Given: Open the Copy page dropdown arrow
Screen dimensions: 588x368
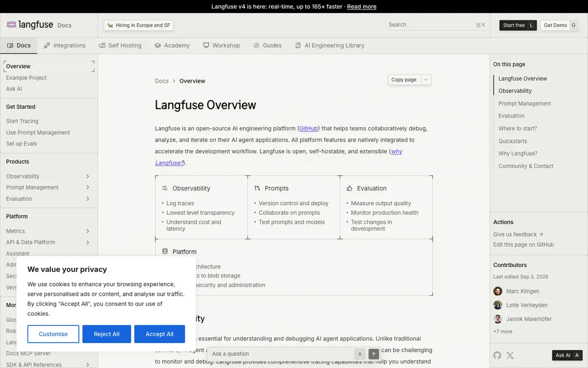Looking at the screenshot, I should pos(426,79).
